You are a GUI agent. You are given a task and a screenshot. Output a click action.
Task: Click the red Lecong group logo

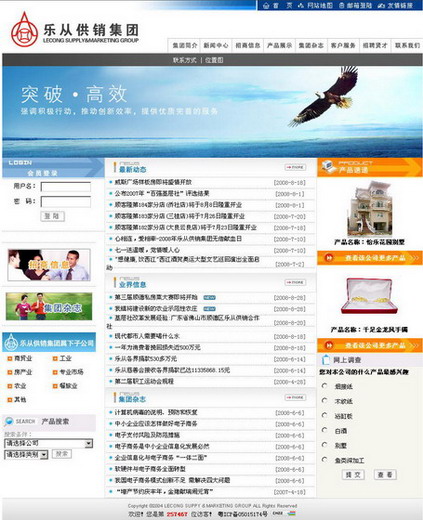pyautogui.click(x=24, y=29)
